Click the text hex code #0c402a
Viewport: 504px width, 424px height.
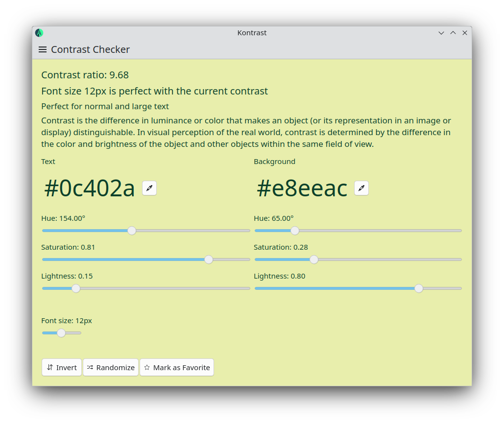(90, 188)
